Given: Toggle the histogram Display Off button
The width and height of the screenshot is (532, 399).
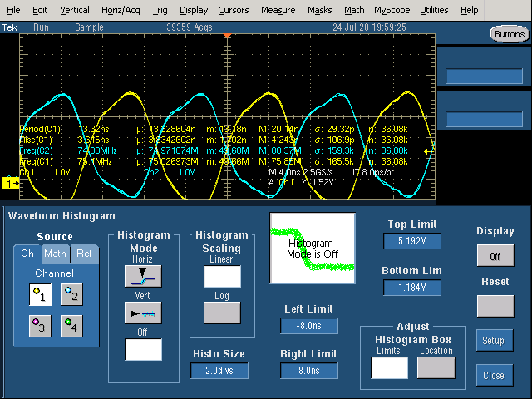Looking at the screenshot, I should [x=494, y=257].
